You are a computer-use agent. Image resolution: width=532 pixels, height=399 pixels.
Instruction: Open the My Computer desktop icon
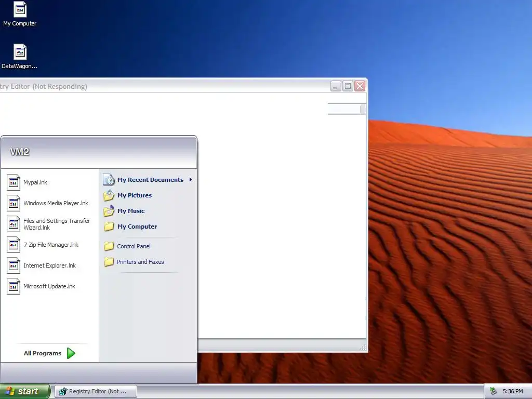pos(20,14)
